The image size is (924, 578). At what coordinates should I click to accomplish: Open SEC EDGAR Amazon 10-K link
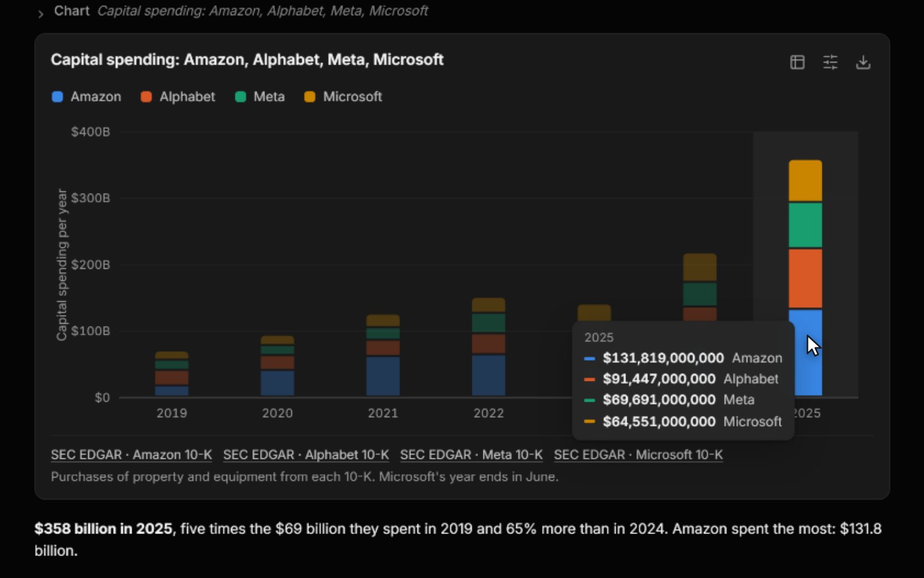pos(132,455)
